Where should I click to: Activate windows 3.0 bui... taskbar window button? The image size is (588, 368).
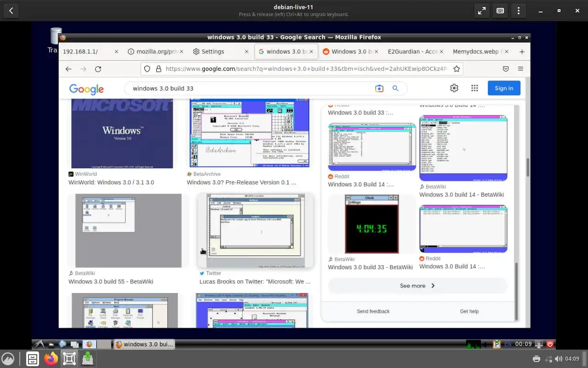[144, 344]
